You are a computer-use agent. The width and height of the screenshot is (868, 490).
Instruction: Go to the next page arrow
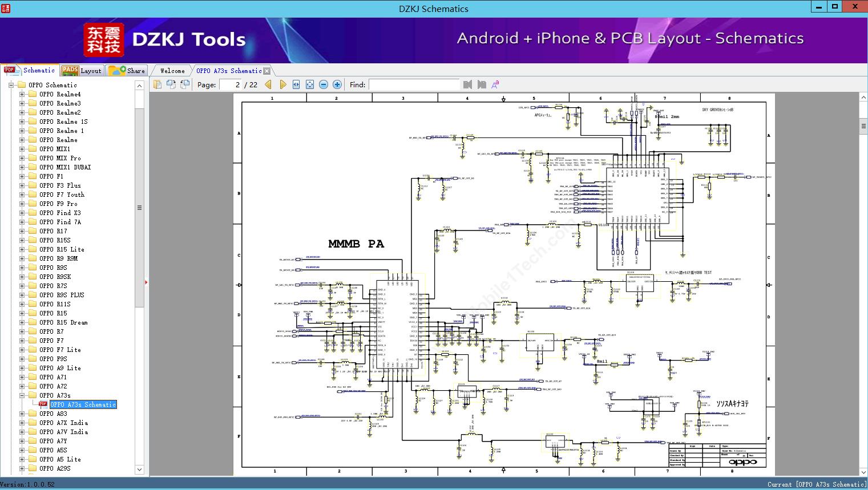[282, 84]
